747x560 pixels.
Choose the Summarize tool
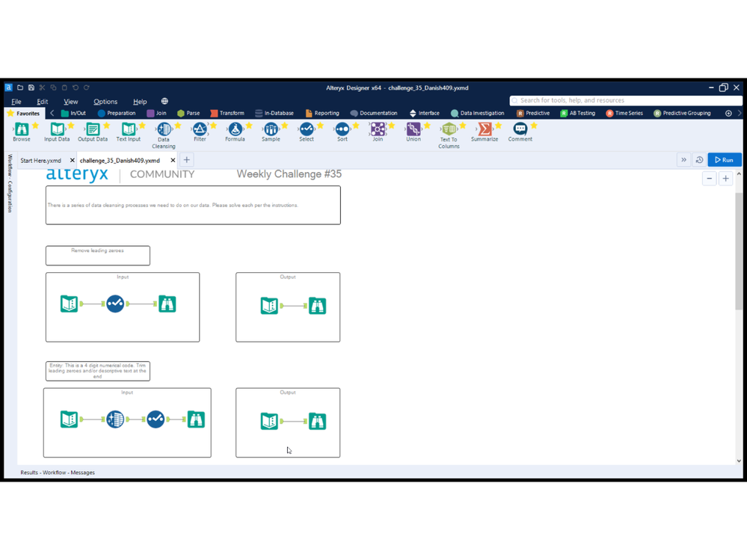click(x=485, y=132)
